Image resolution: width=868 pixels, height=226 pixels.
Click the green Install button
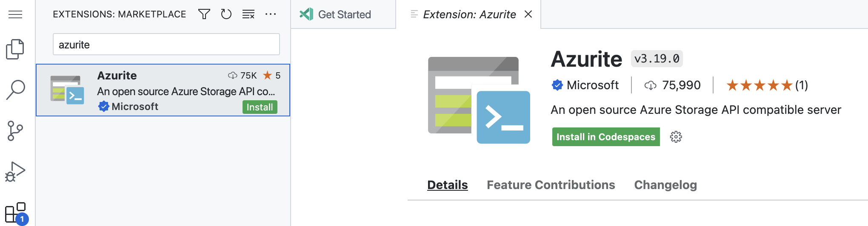coord(260,107)
